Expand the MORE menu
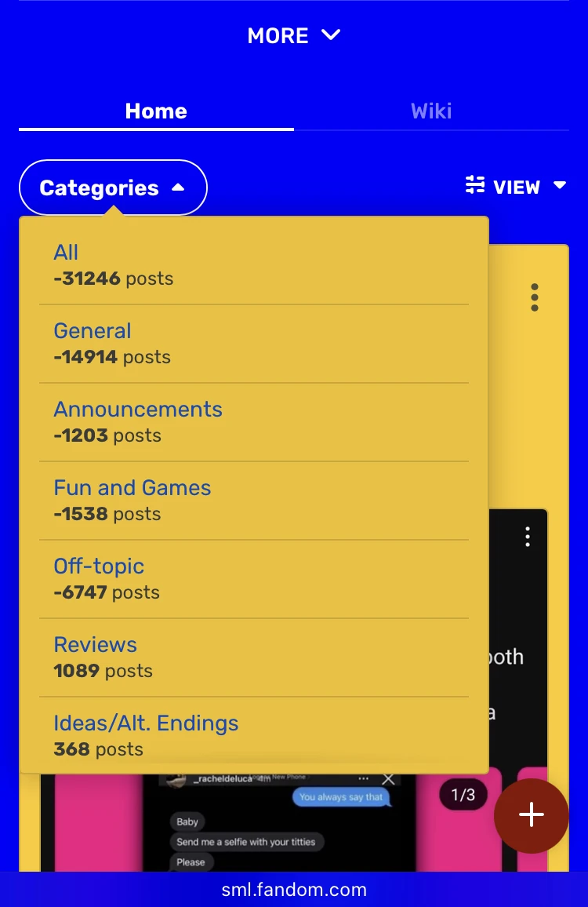This screenshot has width=588, height=907. pyautogui.click(x=294, y=35)
